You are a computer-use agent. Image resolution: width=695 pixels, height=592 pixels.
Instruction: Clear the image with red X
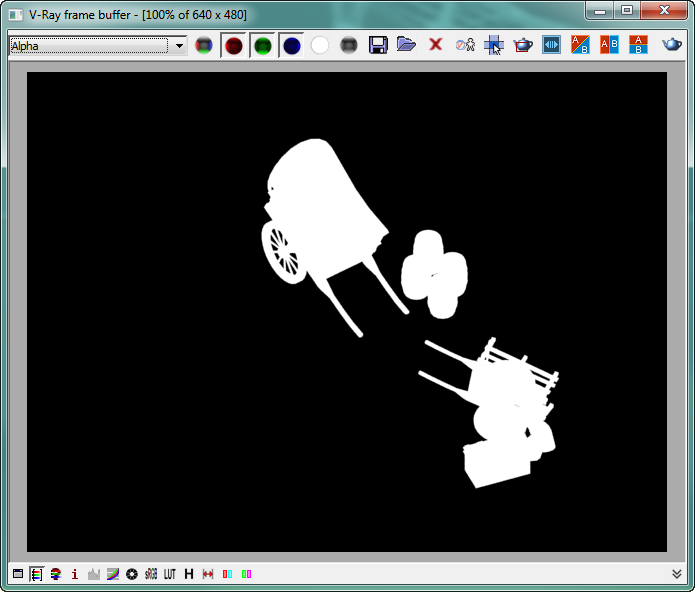coord(435,45)
